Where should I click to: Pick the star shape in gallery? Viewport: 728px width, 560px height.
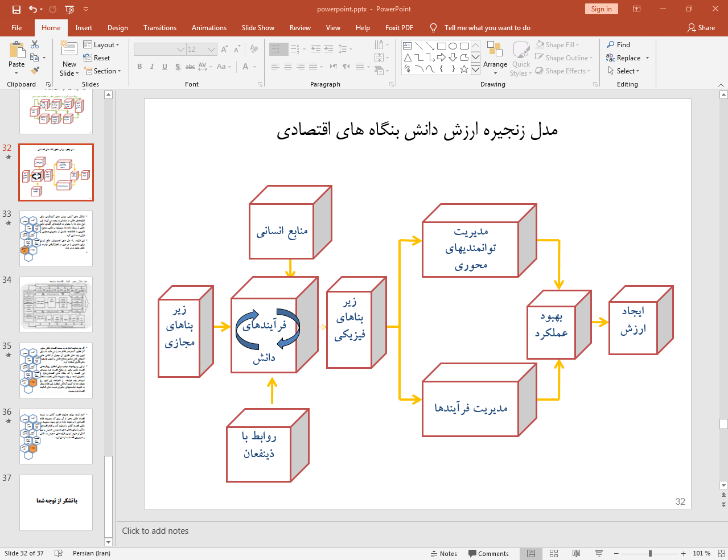coord(464,69)
